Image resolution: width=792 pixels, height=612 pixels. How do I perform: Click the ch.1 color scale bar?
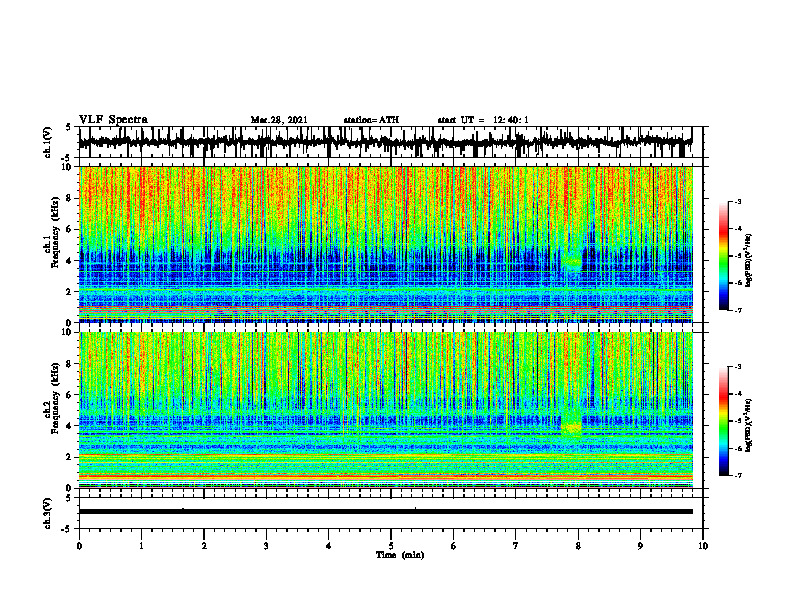click(x=723, y=256)
